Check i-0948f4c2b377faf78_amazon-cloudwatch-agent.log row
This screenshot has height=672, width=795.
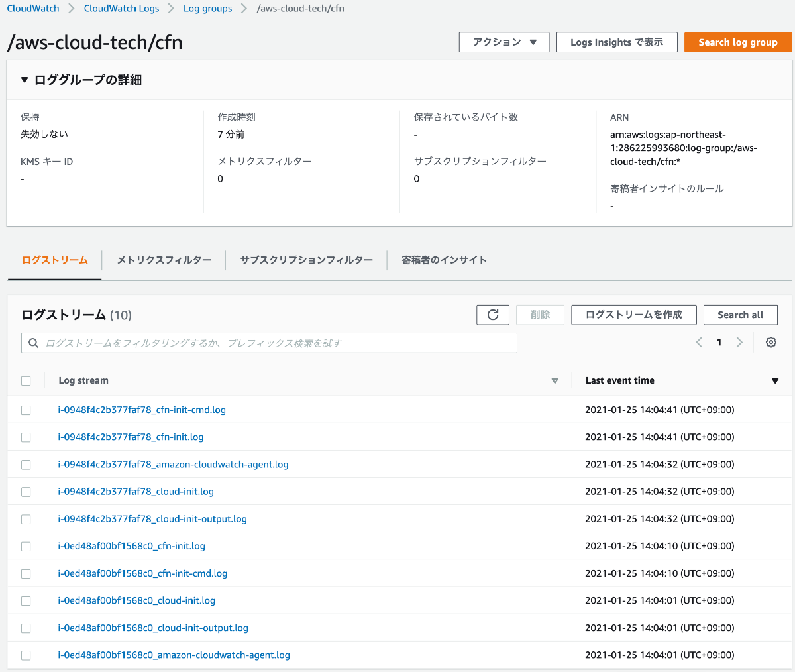[26, 465]
